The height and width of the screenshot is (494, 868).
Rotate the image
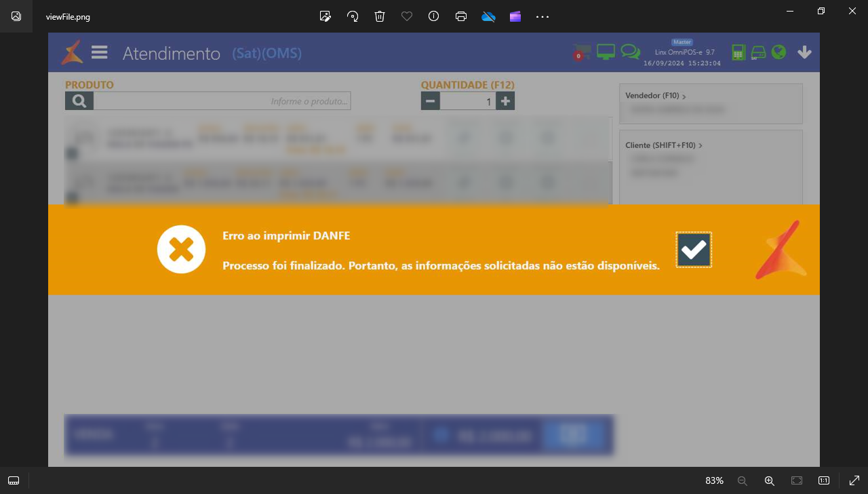click(x=353, y=16)
